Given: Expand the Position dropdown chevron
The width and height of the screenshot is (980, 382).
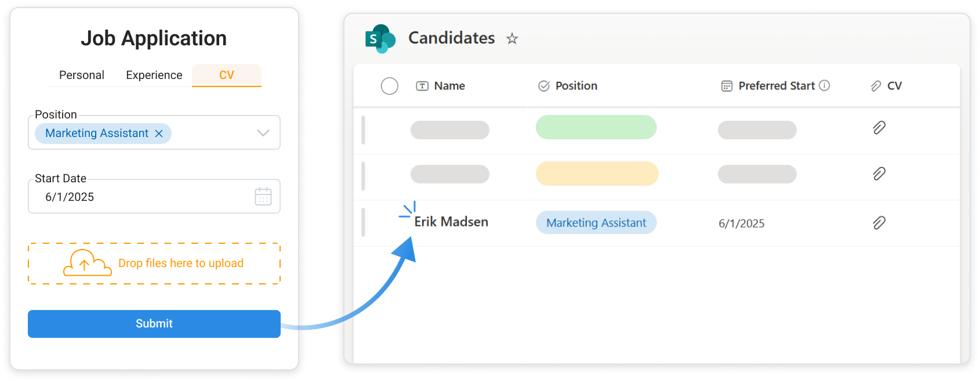Looking at the screenshot, I should click(x=263, y=133).
